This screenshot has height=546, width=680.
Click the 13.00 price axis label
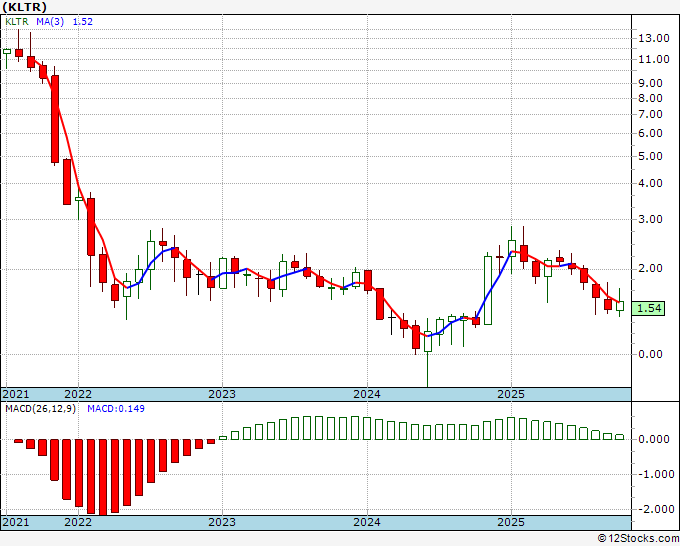pyautogui.click(x=654, y=38)
